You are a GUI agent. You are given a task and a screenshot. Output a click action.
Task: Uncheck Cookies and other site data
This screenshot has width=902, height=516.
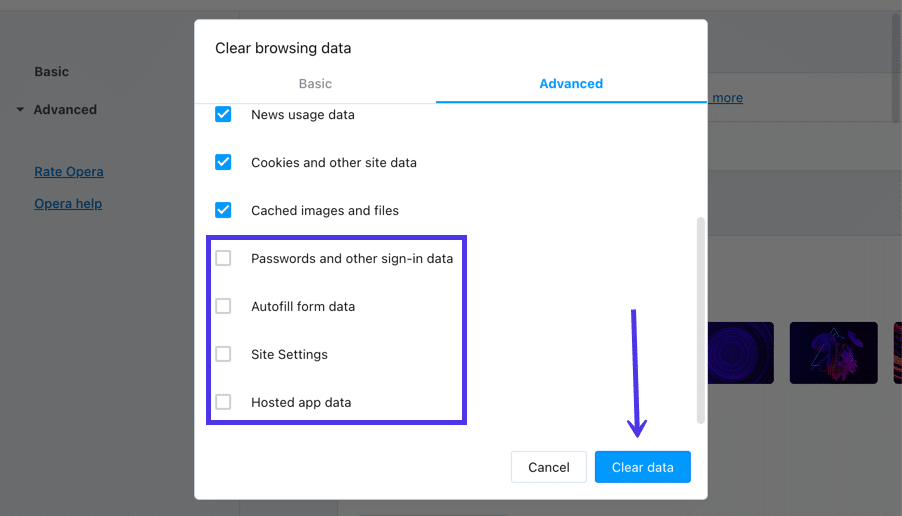[x=223, y=163]
